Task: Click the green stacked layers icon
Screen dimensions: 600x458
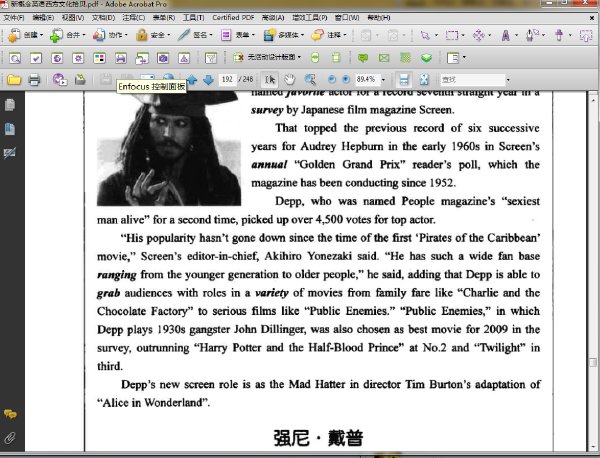Action: pyautogui.click(x=426, y=58)
